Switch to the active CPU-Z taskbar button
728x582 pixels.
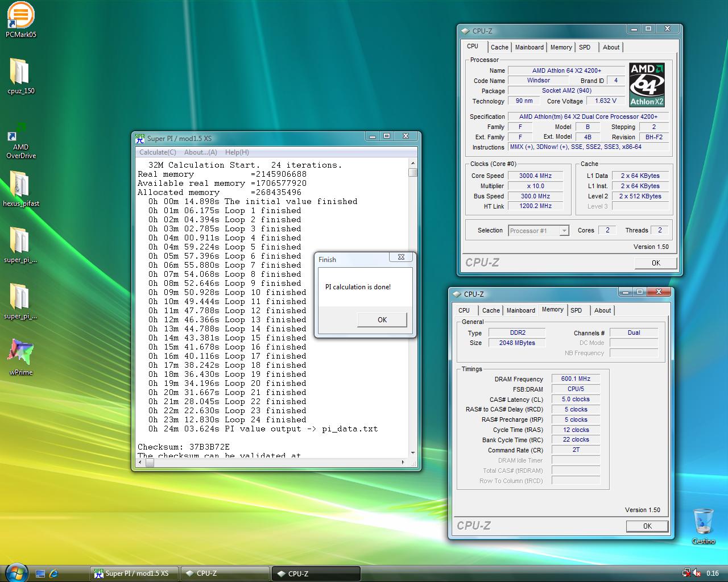(x=316, y=573)
